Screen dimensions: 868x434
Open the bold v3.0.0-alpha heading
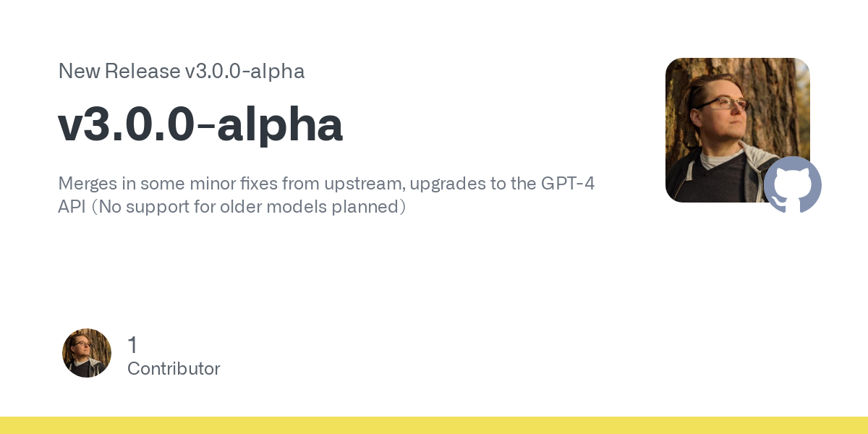(x=200, y=124)
